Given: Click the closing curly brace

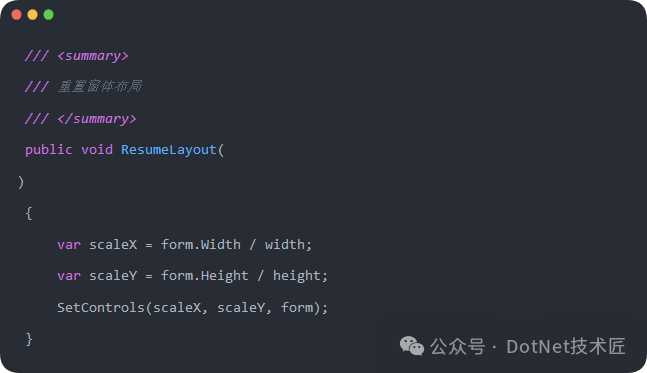Looking at the screenshot, I should point(29,339).
